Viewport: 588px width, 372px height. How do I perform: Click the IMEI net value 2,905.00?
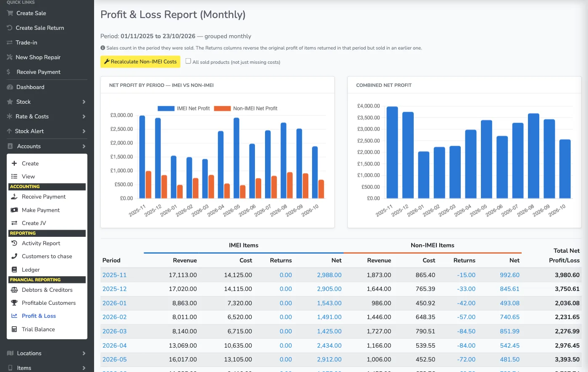point(329,289)
